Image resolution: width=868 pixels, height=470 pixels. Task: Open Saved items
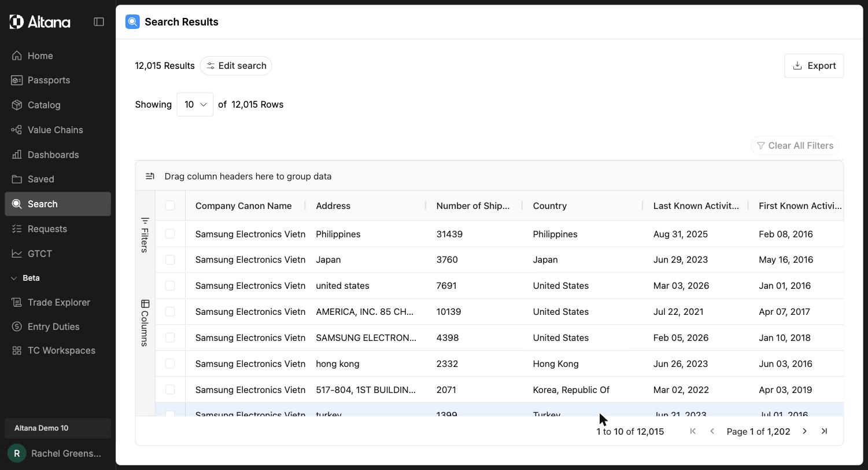[x=58, y=179]
